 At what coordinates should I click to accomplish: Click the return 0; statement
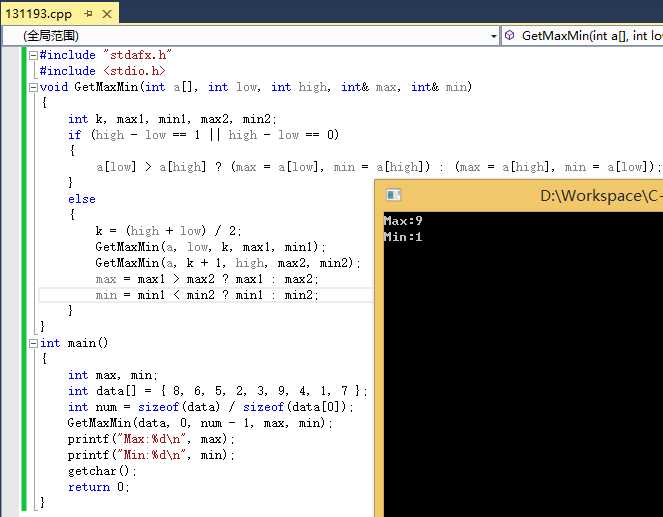(99, 487)
